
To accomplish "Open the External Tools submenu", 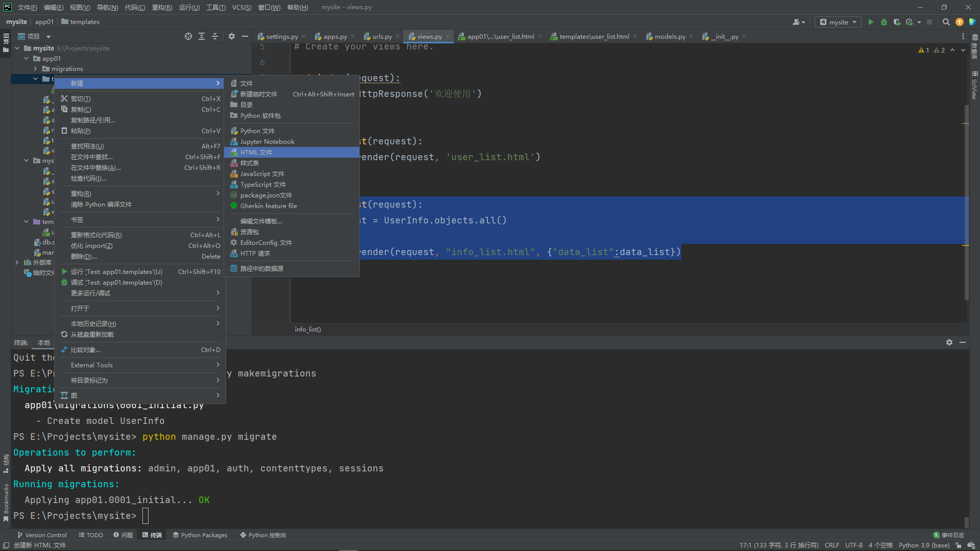I will pyautogui.click(x=140, y=365).
